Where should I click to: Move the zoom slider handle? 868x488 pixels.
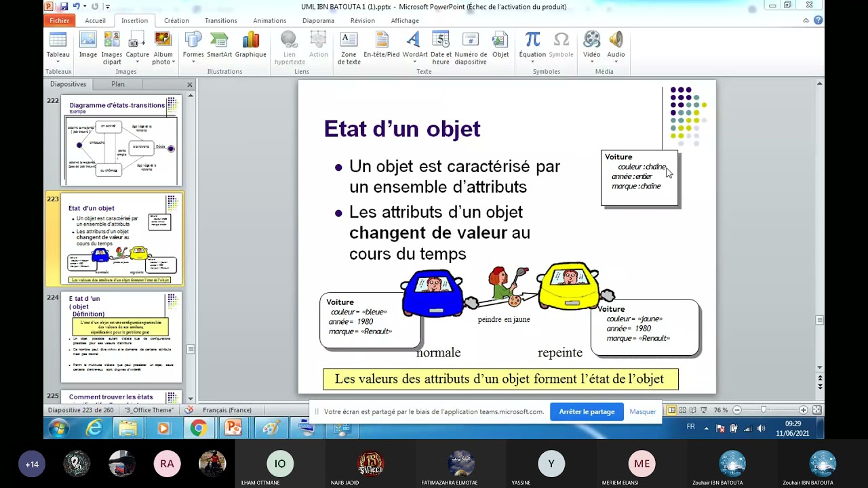(764, 410)
